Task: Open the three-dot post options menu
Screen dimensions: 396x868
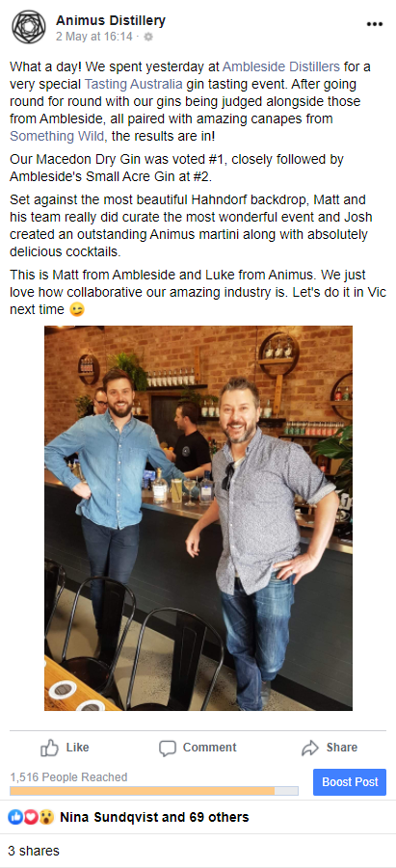Action: pos(375,24)
